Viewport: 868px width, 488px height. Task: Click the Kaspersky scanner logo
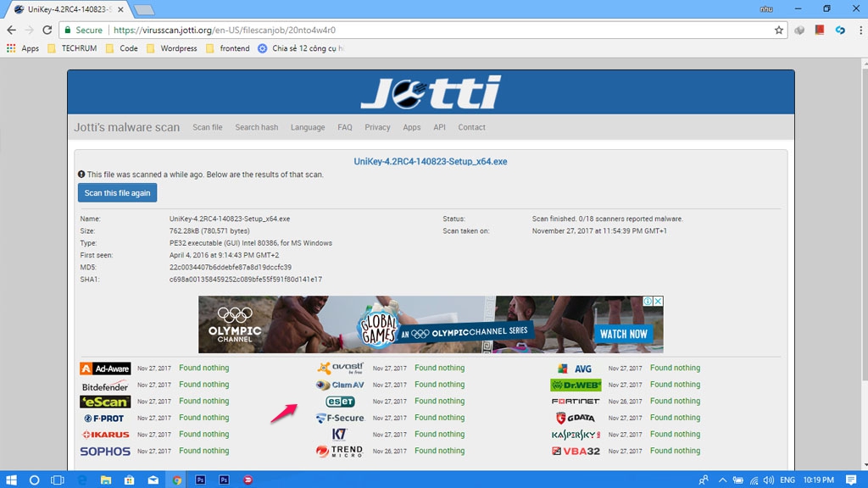tap(576, 435)
